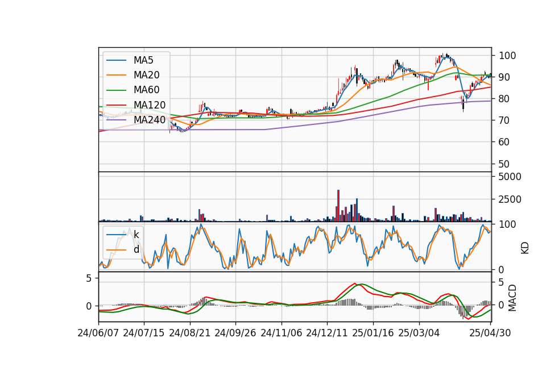
Task: Click the tallest volume bar near 24/12/11
Action: point(338,206)
